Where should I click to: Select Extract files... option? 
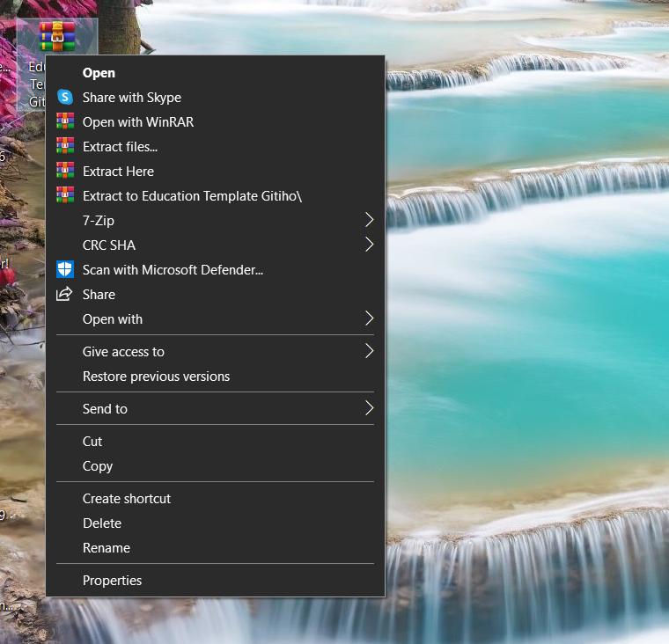pyautogui.click(x=216, y=147)
